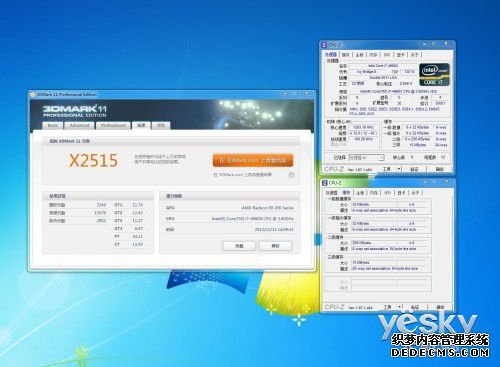Open Tools dropdown arrow in bottom CPU-Z window
Image resolution: width=500 pixels, height=367 pixels.
(400, 307)
